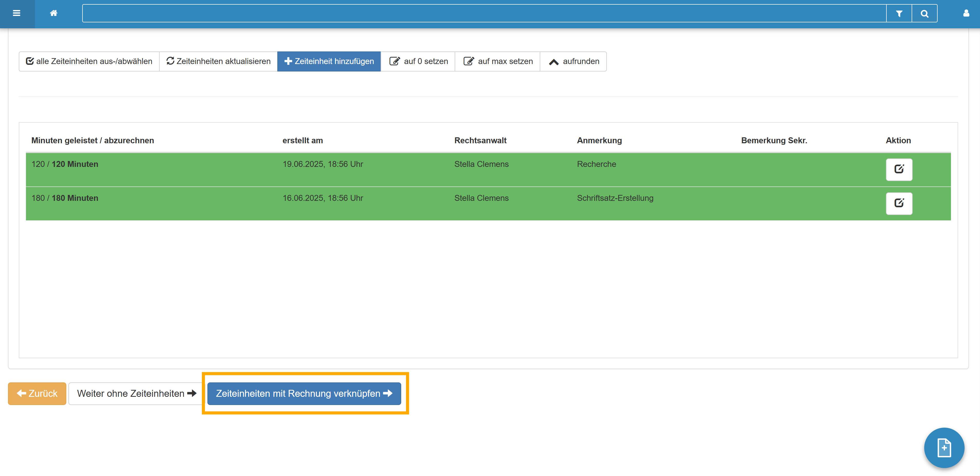
Task: Set units via auf 0 setzen
Action: pos(418,61)
